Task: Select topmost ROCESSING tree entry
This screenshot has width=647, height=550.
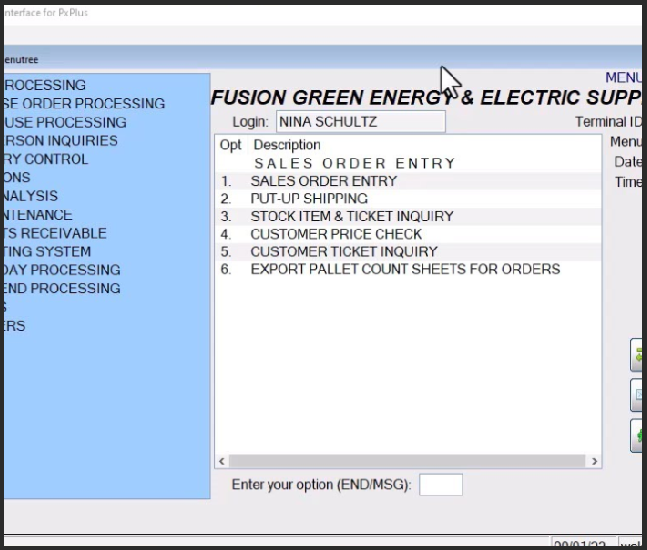Action: 45,85
